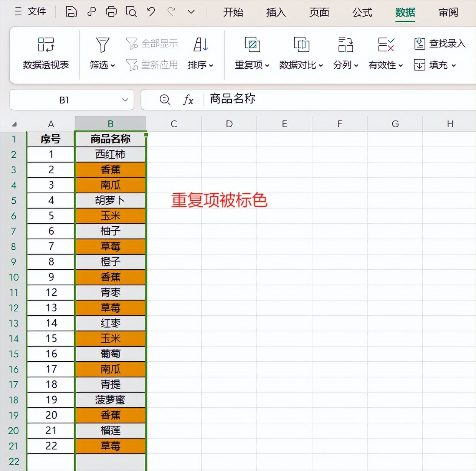
Task: Switch to the 公式 tab
Action: [362, 12]
